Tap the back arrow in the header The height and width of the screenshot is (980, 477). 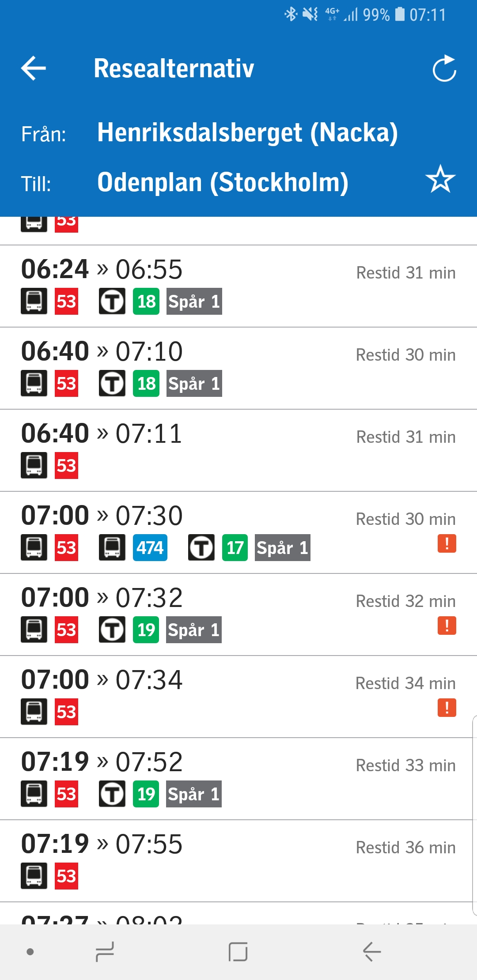[x=34, y=68]
